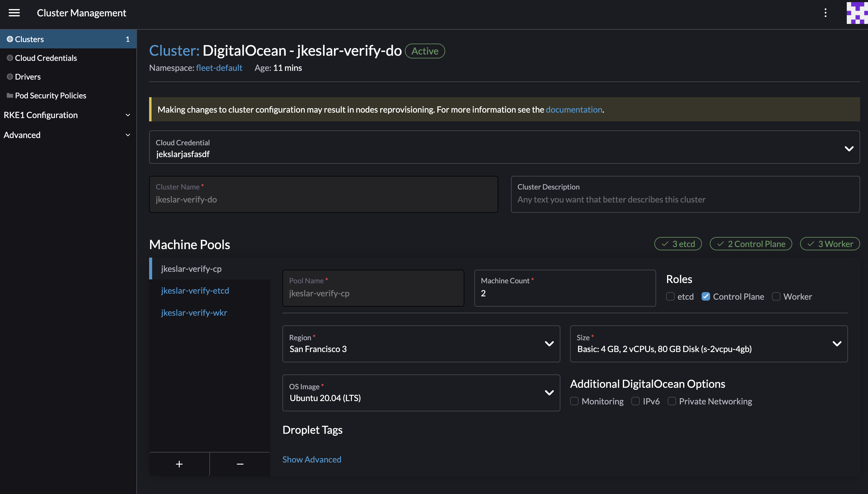Screen dimensions: 868x494
Task: Remove machine pool with minus button
Action: click(240, 464)
